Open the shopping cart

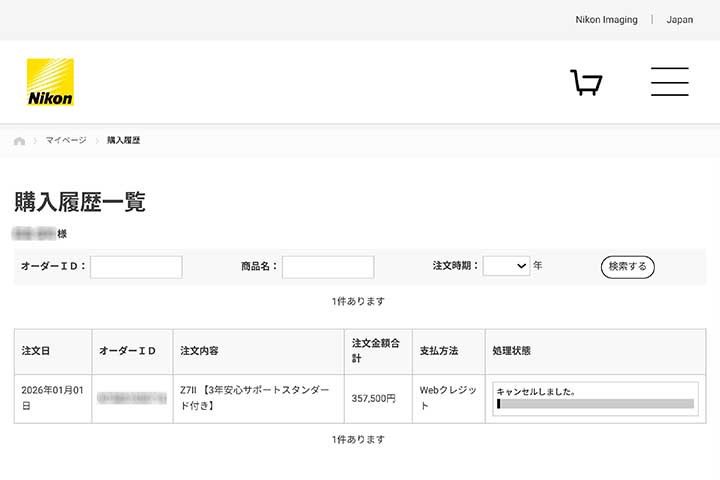[586, 82]
